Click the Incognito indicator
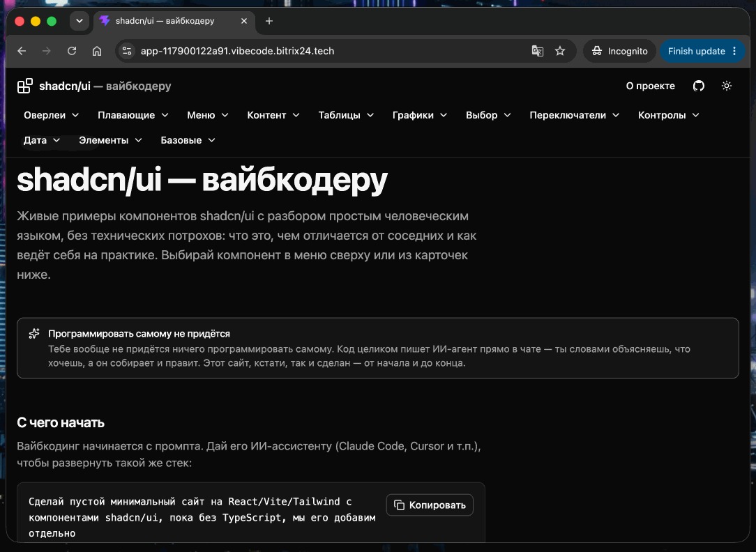 click(x=619, y=51)
